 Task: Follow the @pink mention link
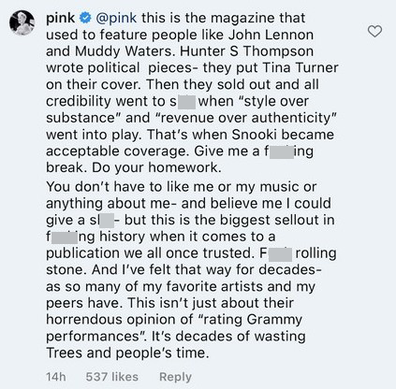[116, 18]
